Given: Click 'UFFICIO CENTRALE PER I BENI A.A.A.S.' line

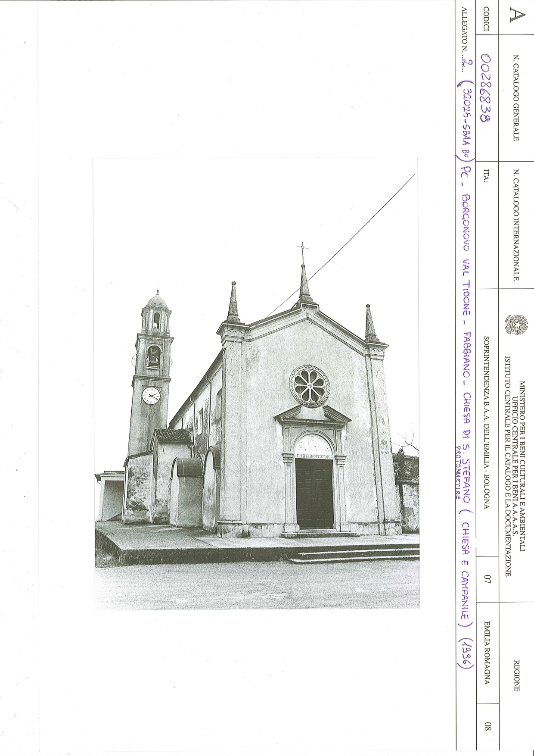Looking at the screenshot, I should coord(515,466).
